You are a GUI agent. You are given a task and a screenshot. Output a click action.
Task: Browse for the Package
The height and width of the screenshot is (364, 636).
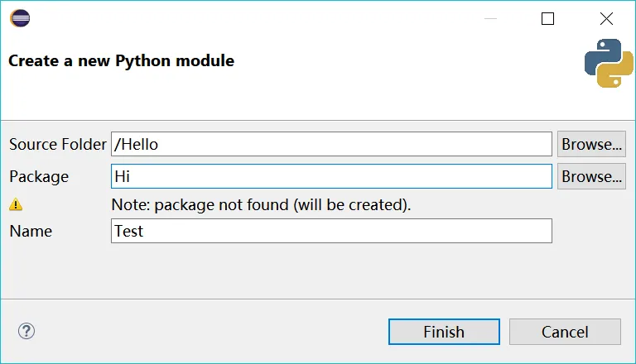(x=591, y=176)
